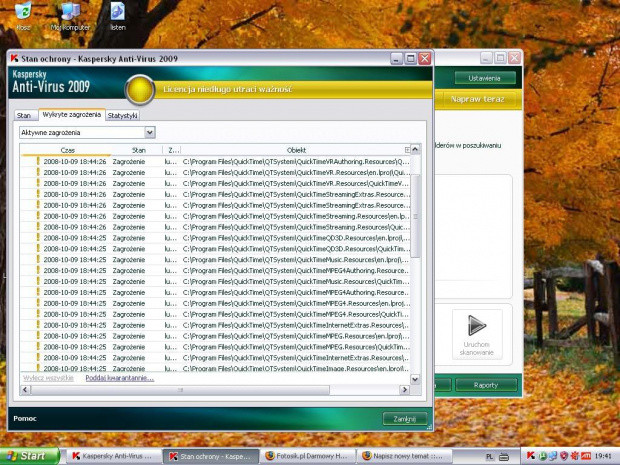
Task: Click the Poddaj kwarantannie... link
Action: (120, 378)
